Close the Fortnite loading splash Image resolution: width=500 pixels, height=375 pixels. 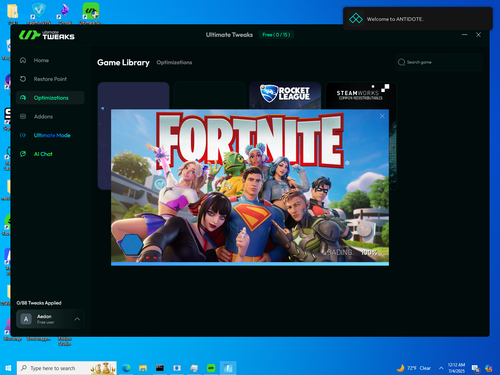coord(382,116)
